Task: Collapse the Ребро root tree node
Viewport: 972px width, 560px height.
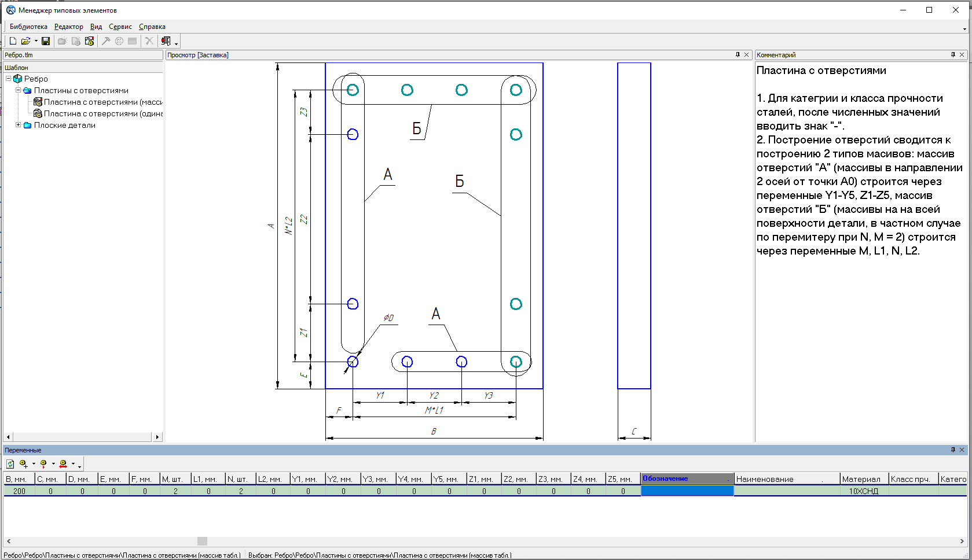Action: (x=9, y=78)
